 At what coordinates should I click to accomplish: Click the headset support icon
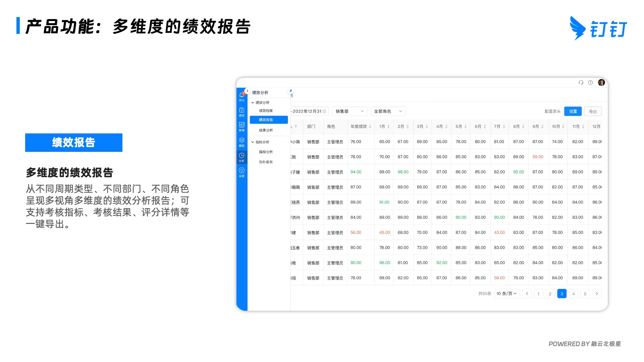click(x=581, y=82)
